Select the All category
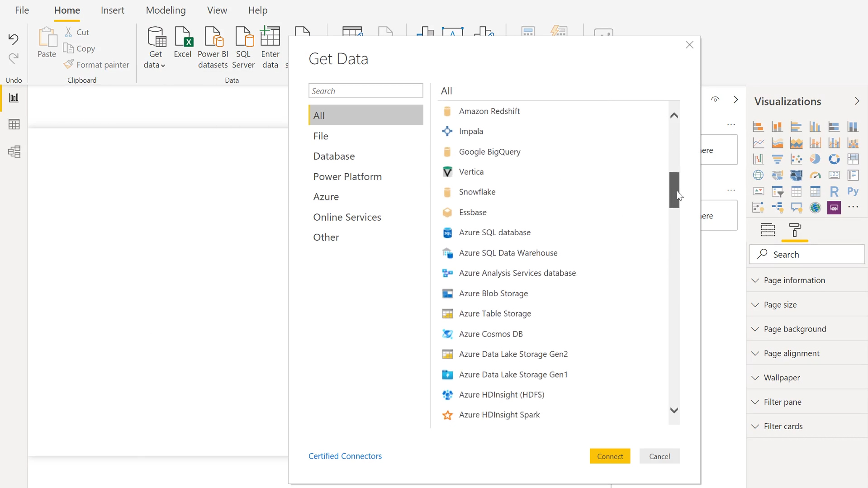This screenshot has width=868, height=488. point(365,115)
